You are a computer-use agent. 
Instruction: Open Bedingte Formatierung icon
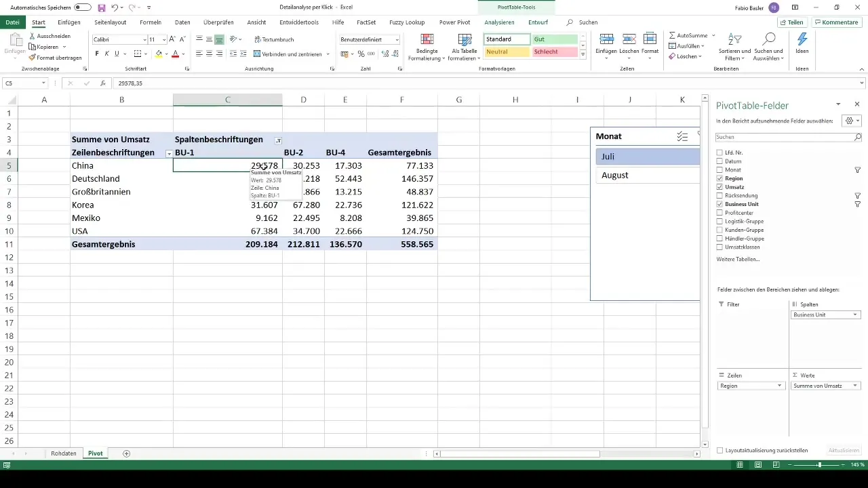[427, 39]
